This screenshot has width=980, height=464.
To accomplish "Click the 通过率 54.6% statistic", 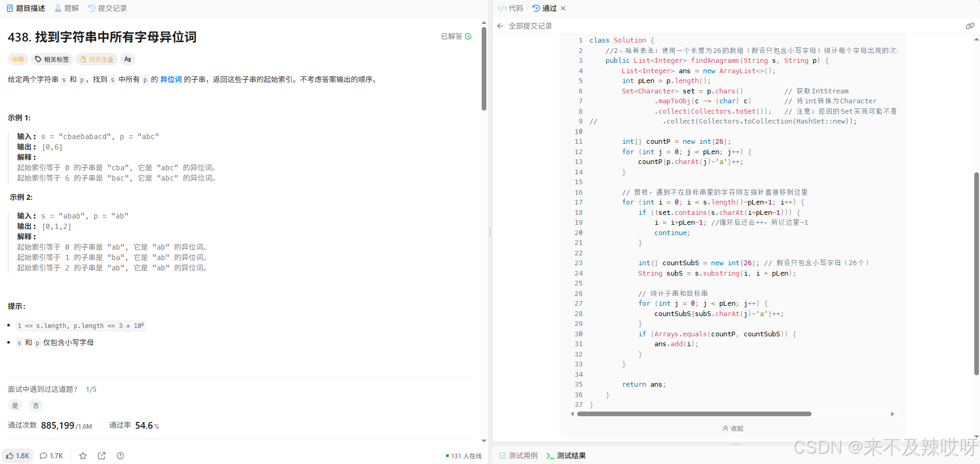I will click(x=134, y=426).
